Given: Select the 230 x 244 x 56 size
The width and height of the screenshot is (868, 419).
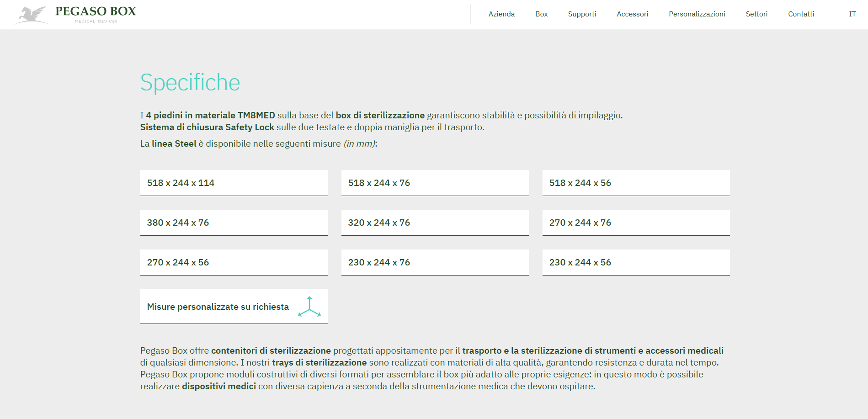Looking at the screenshot, I should click(636, 262).
